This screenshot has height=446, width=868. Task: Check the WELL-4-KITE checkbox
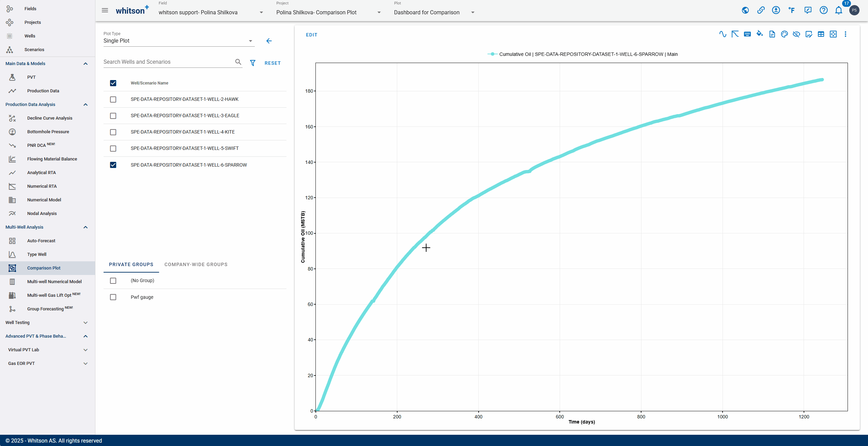tap(113, 132)
